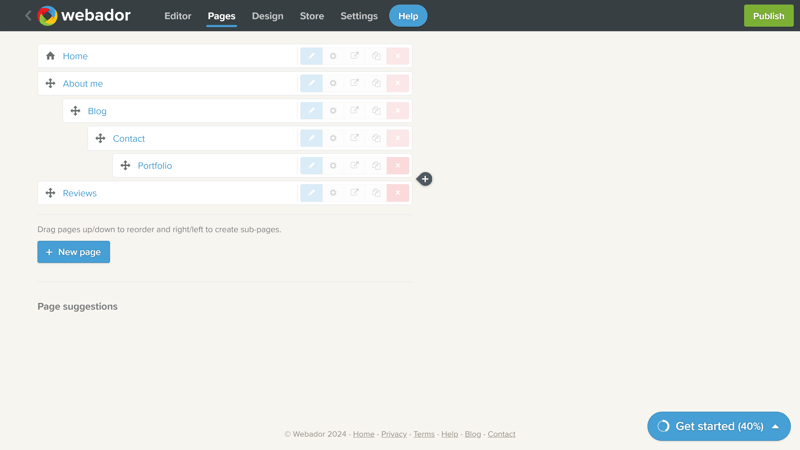
Task: Open the Blog page link in list
Action: (97, 111)
